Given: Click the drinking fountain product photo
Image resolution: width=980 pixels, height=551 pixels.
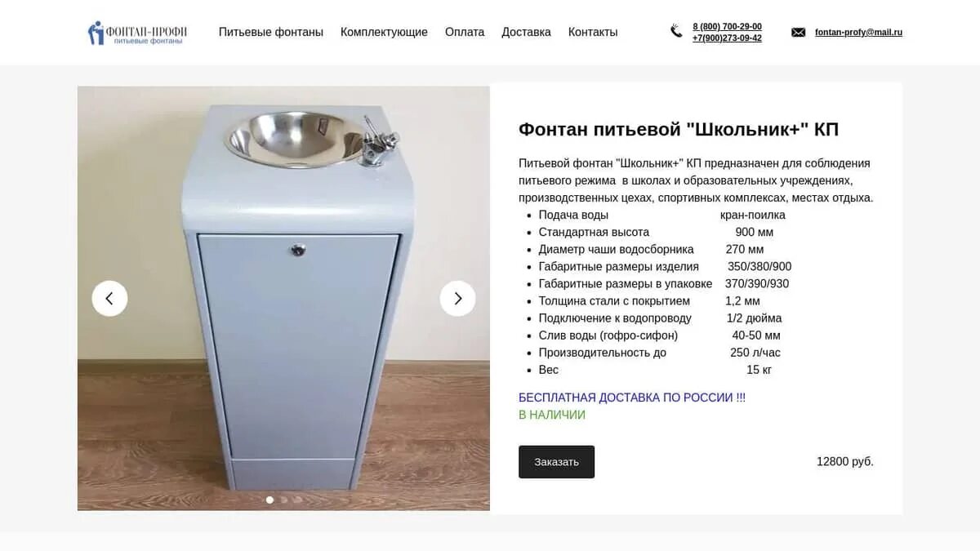Looking at the screenshot, I should pos(283,299).
